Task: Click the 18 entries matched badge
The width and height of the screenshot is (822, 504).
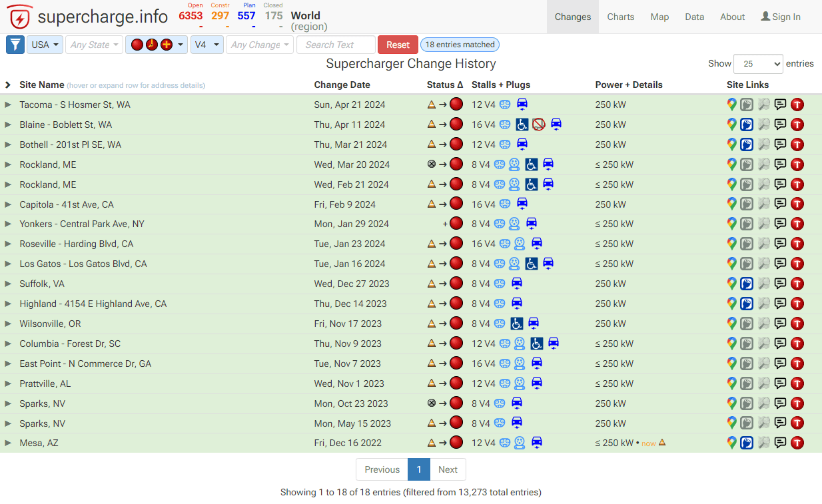Action: 460,45
